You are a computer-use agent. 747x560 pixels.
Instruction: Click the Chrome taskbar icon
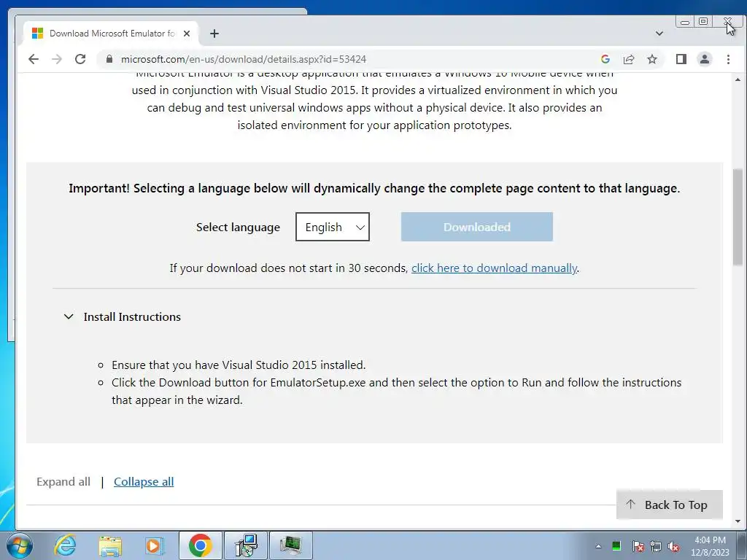point(200,545)
